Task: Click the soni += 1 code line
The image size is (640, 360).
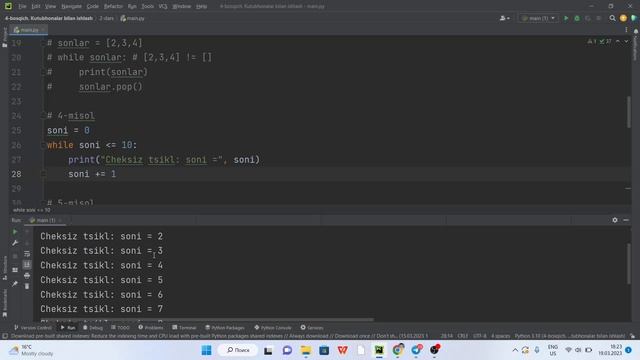Action: [x=92, y=174]
